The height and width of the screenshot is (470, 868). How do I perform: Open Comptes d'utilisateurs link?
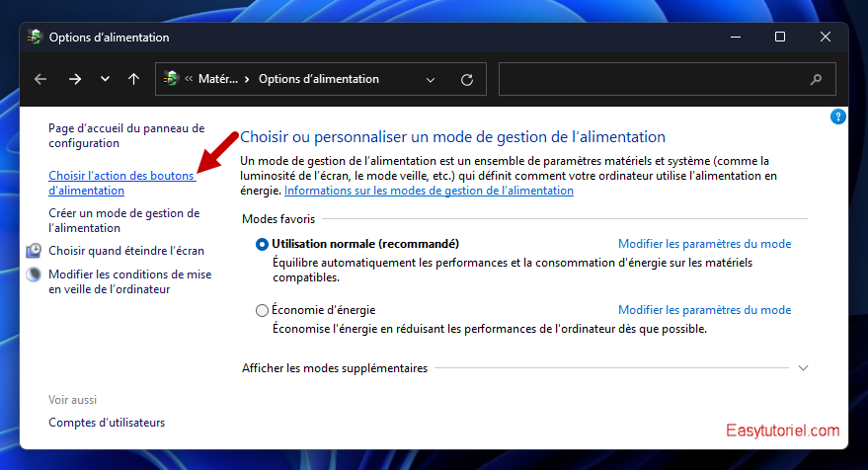[x=107, y=423]
